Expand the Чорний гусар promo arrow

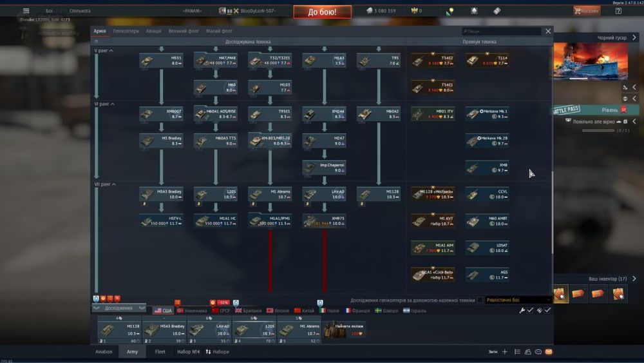pyautogui.click(x=634, y=37)
